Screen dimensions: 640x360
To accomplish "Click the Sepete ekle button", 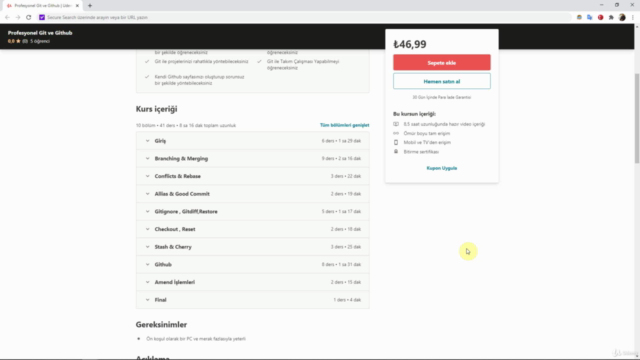I will click(442, 62).
